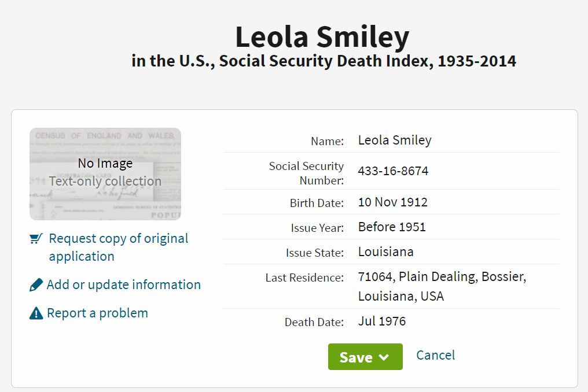
Task: Click the Social Security Death Index subtitle
Action: [324, 61]
